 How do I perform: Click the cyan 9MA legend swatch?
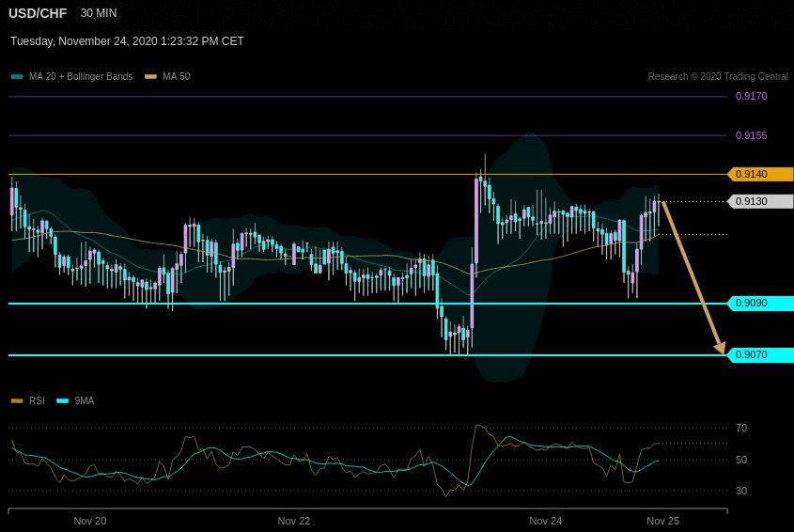(62, 401)
